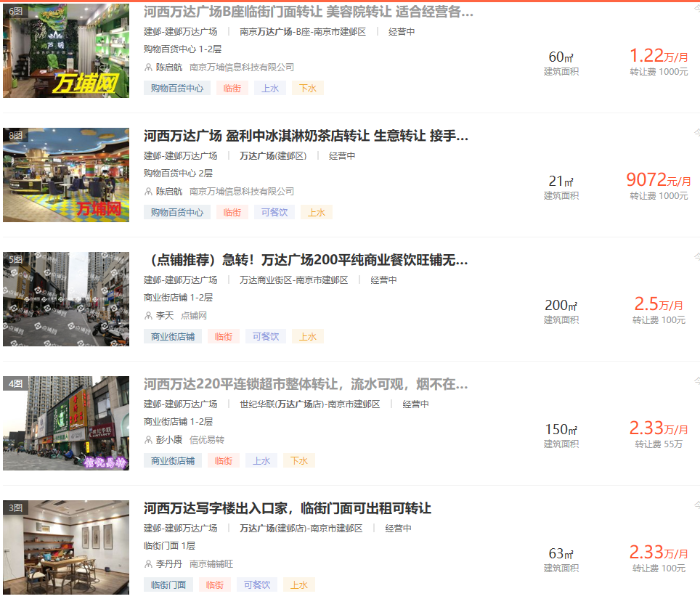Select 商业街店铺 tag on supermarket listing
700x599 pixels.
click(173, 461)
